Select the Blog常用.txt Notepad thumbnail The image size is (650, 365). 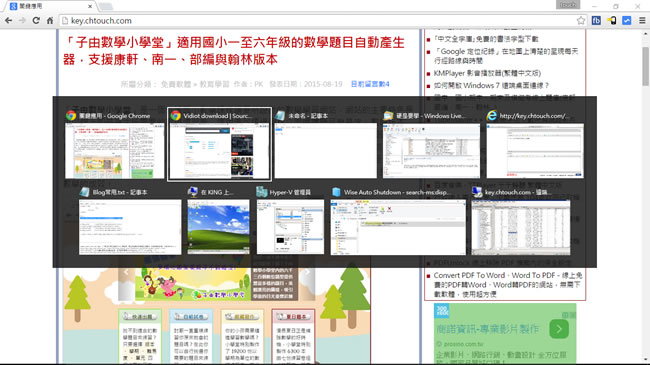(130, 227)
